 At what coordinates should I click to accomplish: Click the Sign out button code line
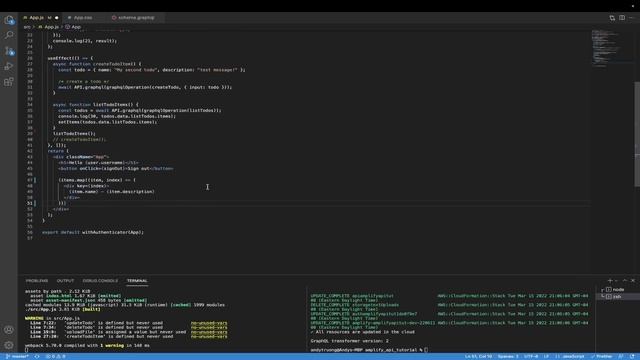pyautogui.click(x=116, y=169)
